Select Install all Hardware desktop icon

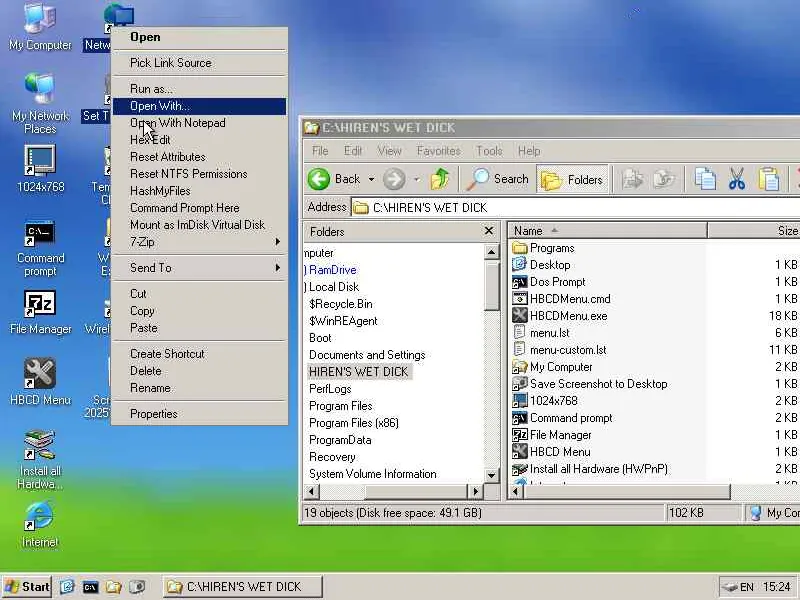coord(40,459)
